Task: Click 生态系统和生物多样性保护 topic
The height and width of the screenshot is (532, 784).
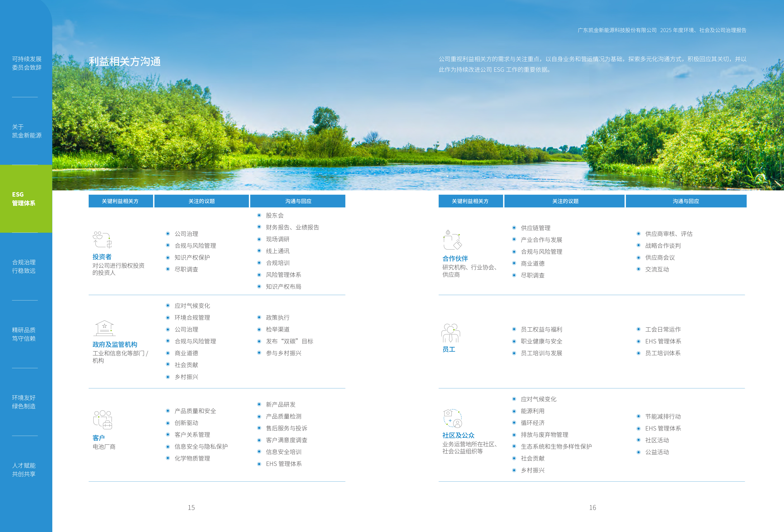Action: 556,447
